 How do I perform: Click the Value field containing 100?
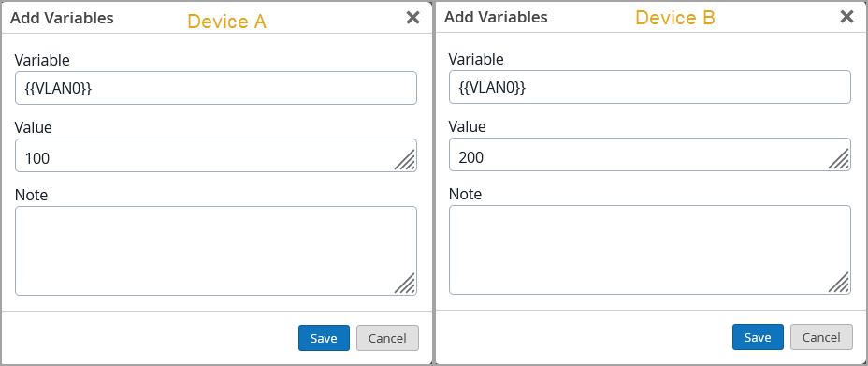pos(216,155)
